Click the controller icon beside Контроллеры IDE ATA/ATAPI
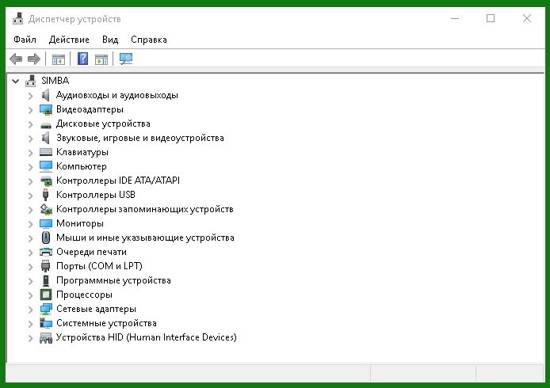This screenshot has height=388, width=550. click(46, 181)
